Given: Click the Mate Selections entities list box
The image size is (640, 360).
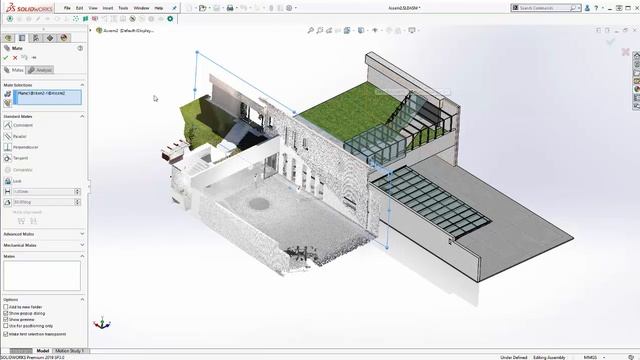Looking at the screenshot, I should click(47, 97).
